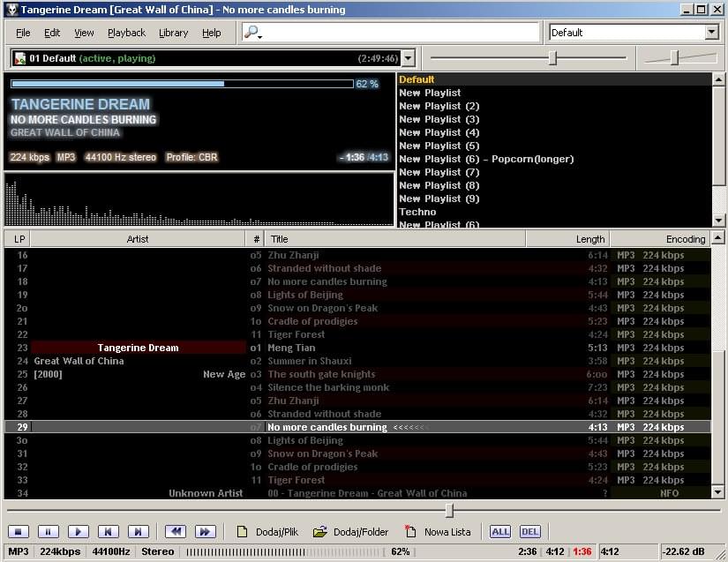The image size is (728, 562).
Task: Click the fast-forward double-arrow button
Action: click(x=205, y=531)
